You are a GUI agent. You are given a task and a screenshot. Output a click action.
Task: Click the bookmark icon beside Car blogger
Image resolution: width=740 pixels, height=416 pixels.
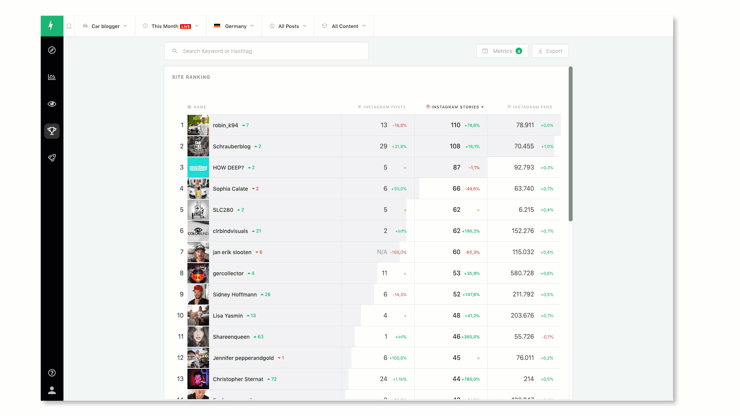[69, 26]
